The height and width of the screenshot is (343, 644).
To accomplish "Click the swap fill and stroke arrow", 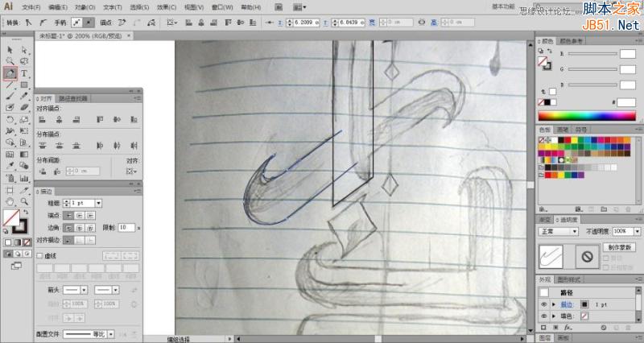I will click(x=27, y=212).
